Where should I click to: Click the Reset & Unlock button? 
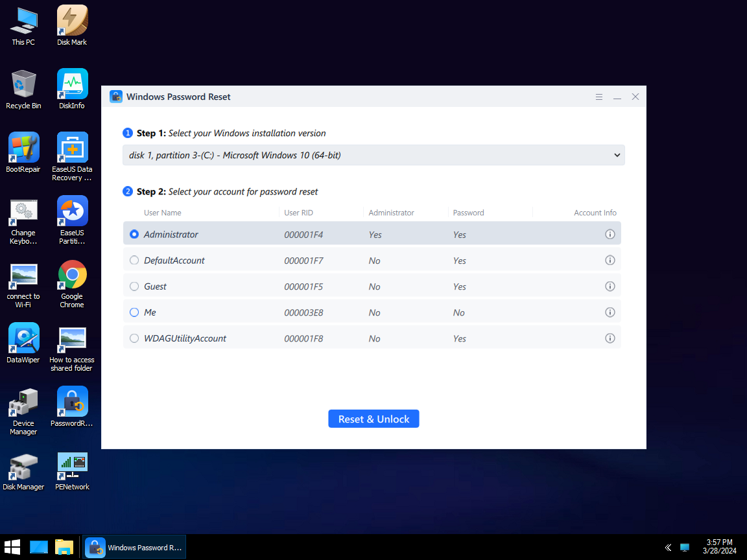(373, 419)
